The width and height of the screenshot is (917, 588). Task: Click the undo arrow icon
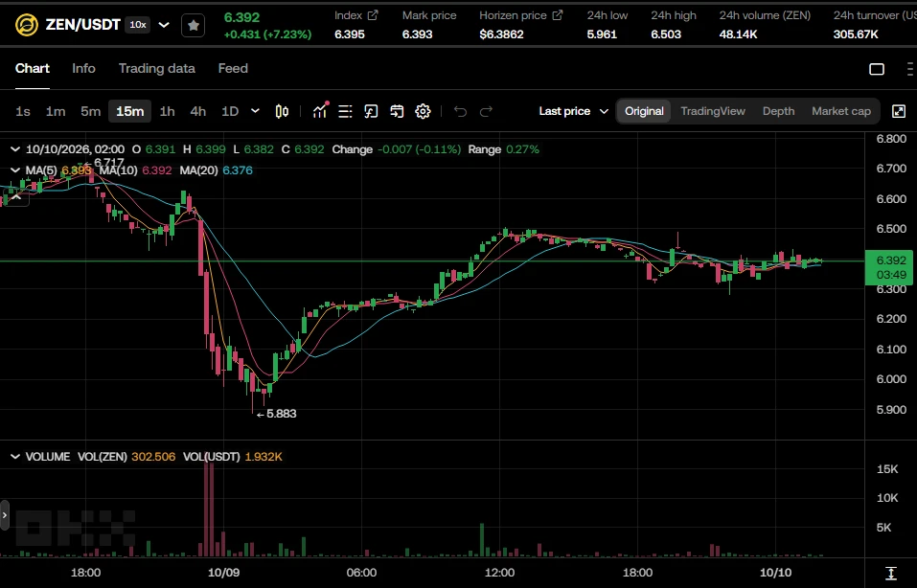(x=460, y=111)
